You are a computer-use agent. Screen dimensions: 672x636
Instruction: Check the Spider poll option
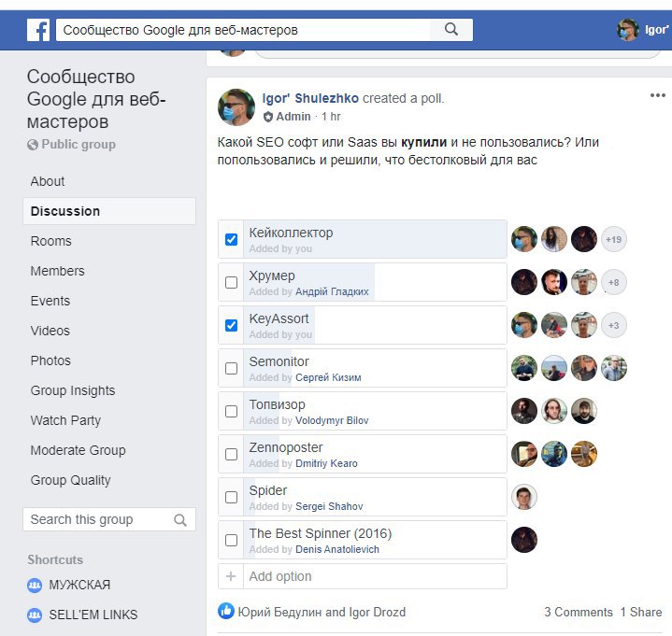coord(232,497)
